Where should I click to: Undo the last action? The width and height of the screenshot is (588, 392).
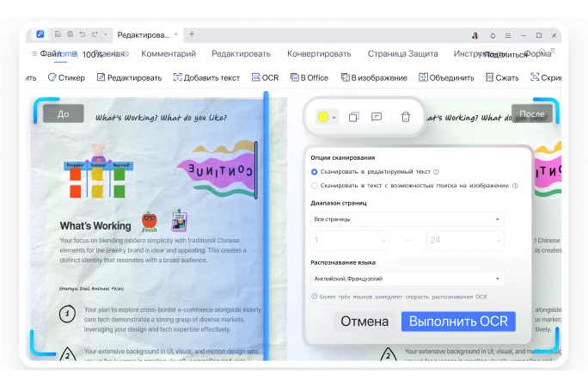pyautogui.click(x=83, y=34)
